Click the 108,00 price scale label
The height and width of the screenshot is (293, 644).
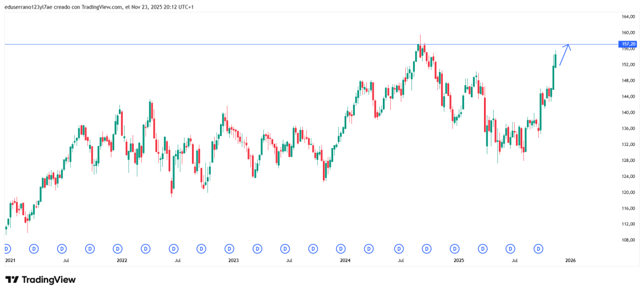click(629, 240)
